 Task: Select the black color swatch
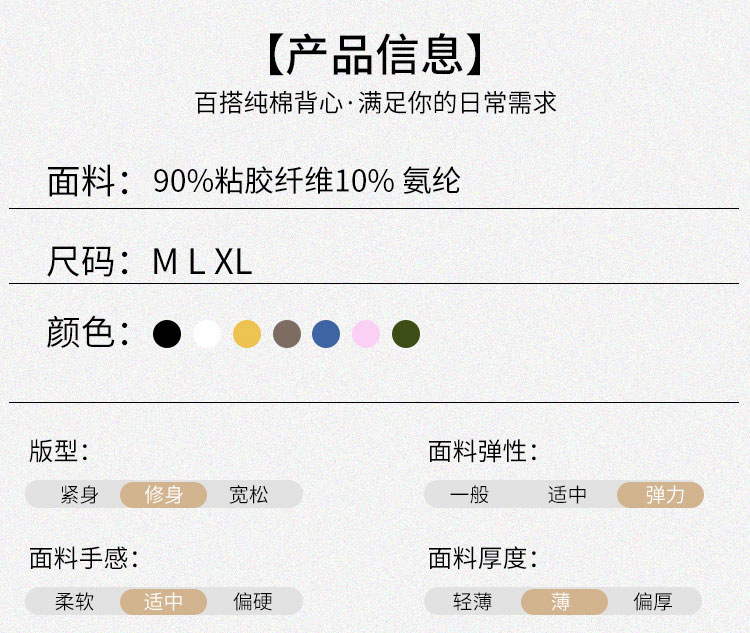pyautogui.click(x=167, y=333)
